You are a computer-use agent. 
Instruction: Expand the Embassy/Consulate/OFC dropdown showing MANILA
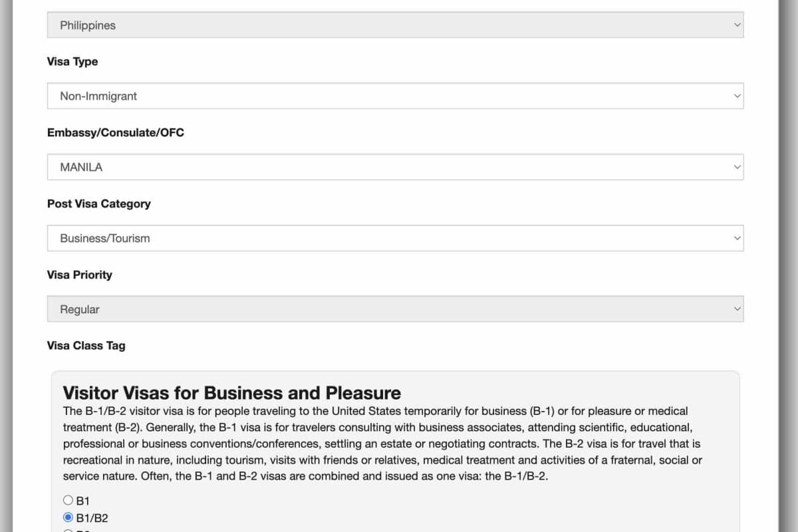point(395,167)
